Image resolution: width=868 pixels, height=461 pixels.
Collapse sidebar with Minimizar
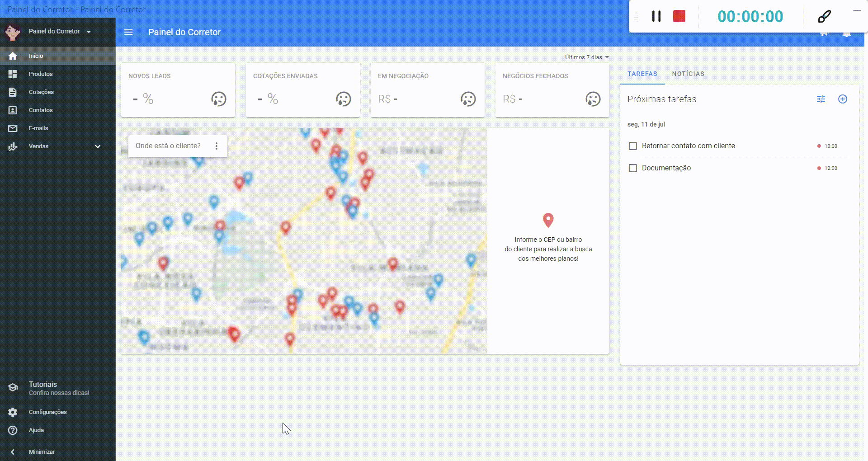pos(42,452)
